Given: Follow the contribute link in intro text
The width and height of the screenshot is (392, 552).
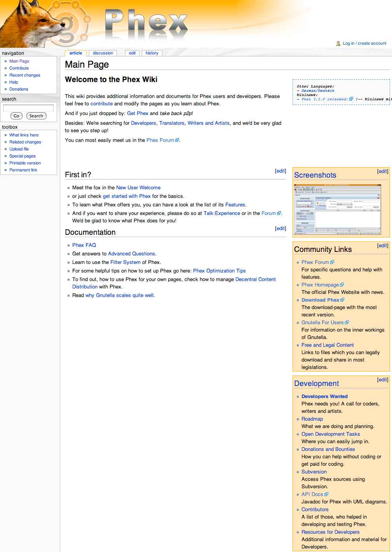Looking at the screenshot, I should pyautogui.click(x=101, y=104).
